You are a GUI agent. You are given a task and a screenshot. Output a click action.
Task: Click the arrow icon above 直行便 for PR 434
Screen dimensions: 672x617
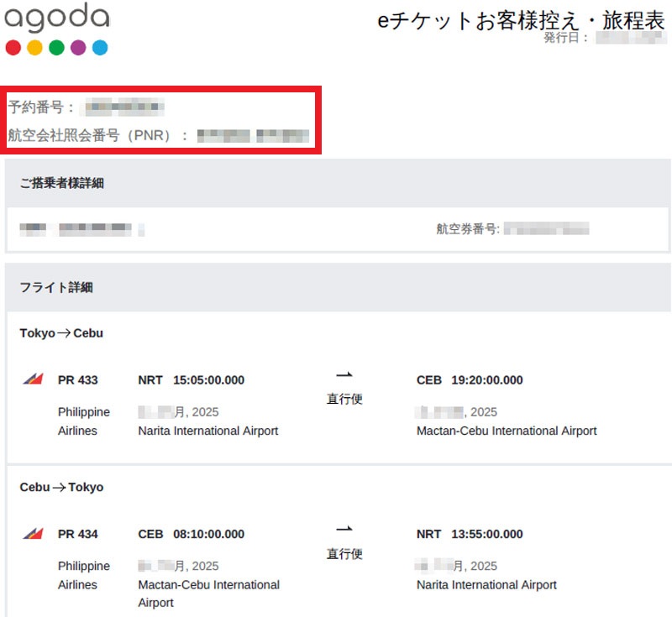tap(344, 529)
